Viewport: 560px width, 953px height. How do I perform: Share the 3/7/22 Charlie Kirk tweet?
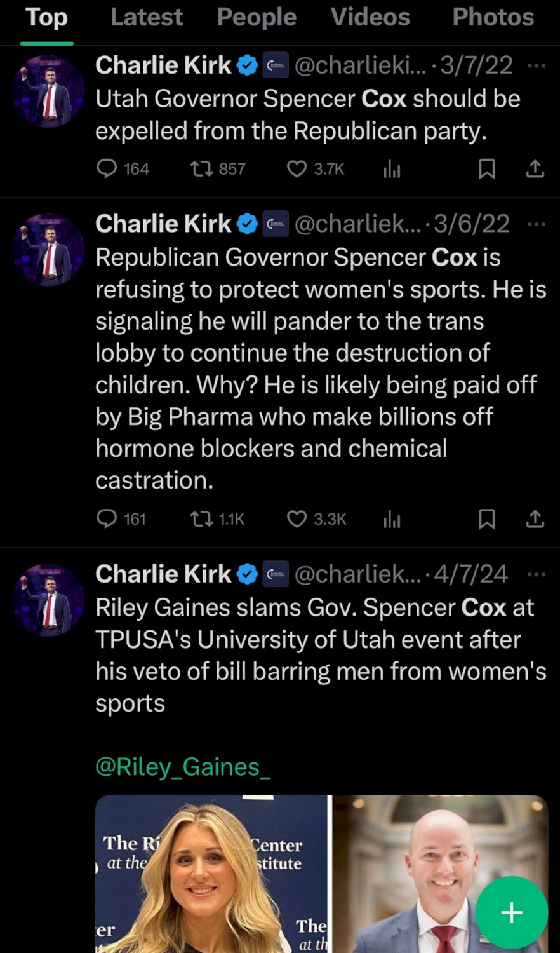[535, 168]
